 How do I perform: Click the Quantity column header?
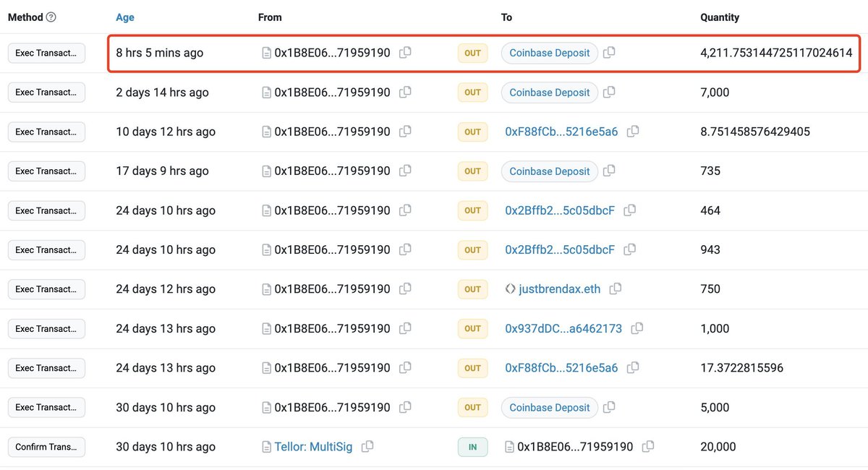[720, 17]
